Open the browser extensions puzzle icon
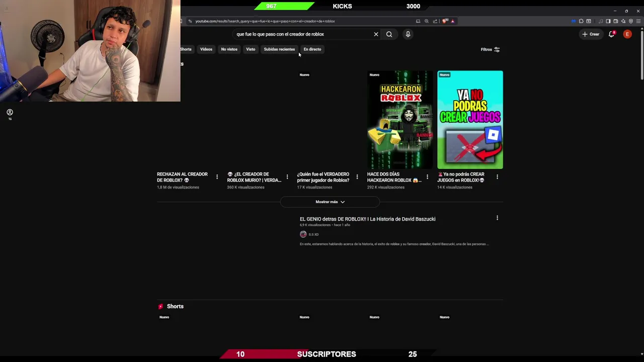This screenshot has width=644, height=362. (x=581, y=21)
